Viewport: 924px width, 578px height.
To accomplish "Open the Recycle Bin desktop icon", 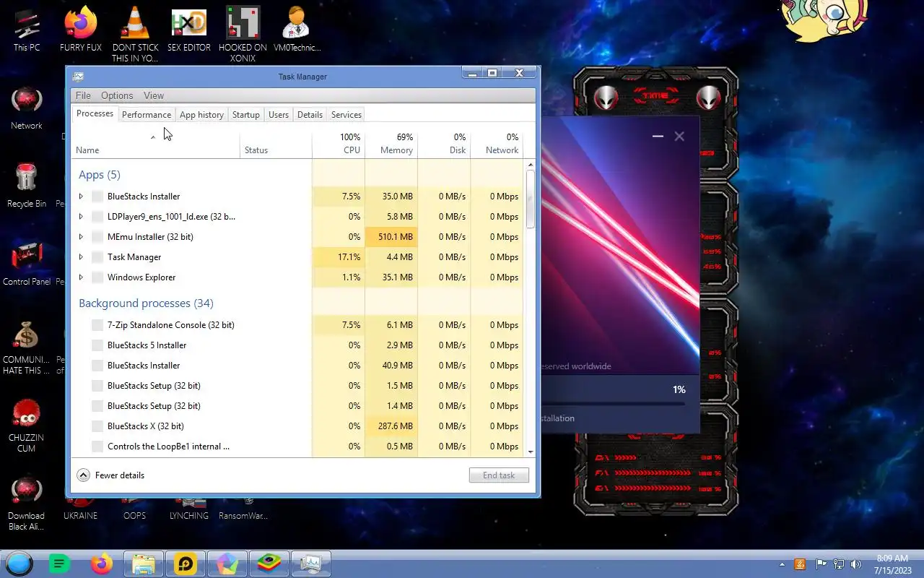I will coord(27,186).
